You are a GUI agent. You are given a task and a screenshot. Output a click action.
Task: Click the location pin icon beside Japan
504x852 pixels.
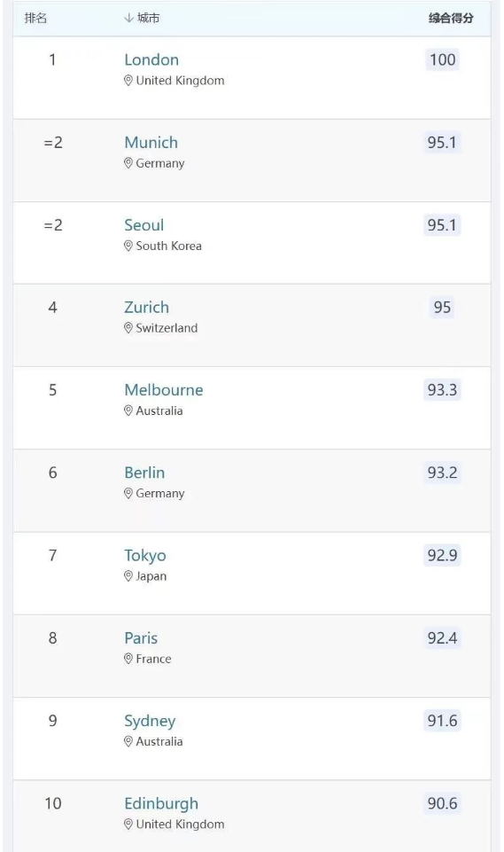[x=128, y=576]
